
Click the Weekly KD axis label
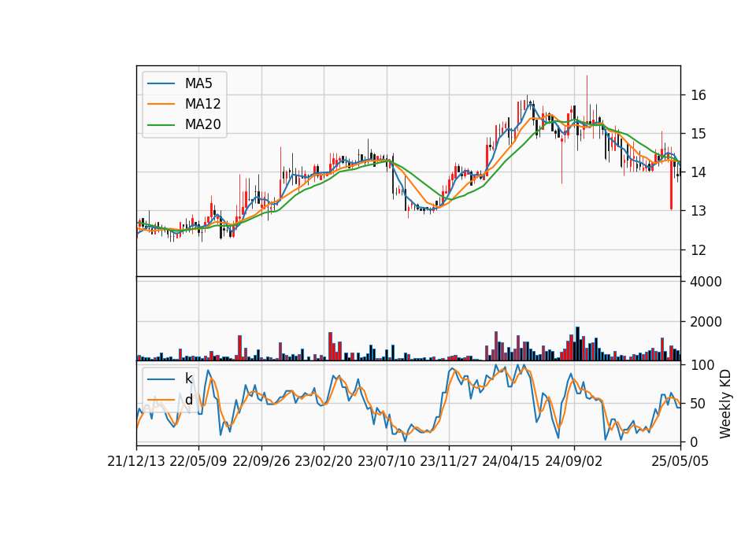(725, 404)
